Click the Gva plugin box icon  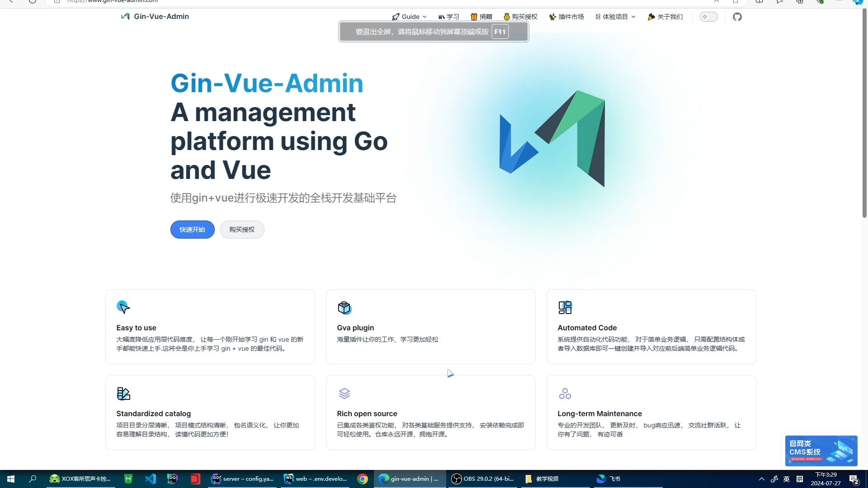(344, 308)
